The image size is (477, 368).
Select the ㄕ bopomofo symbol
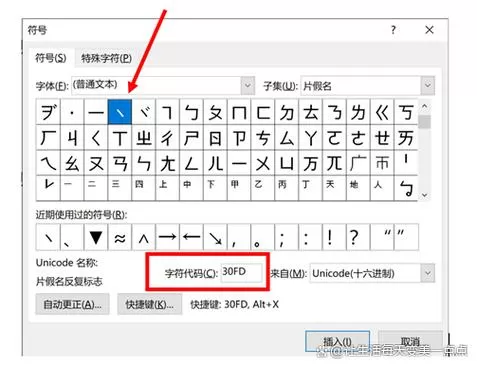[x=191, y=137]
